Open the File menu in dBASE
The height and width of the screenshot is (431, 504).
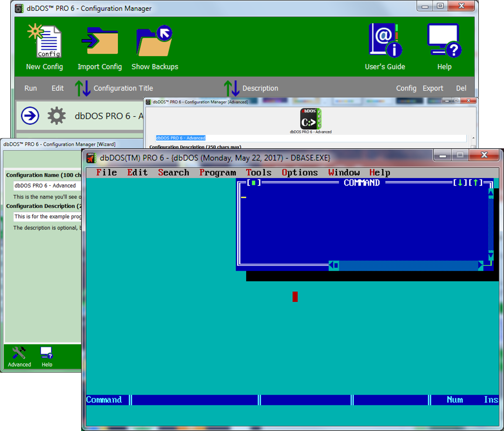coord(106,173)
